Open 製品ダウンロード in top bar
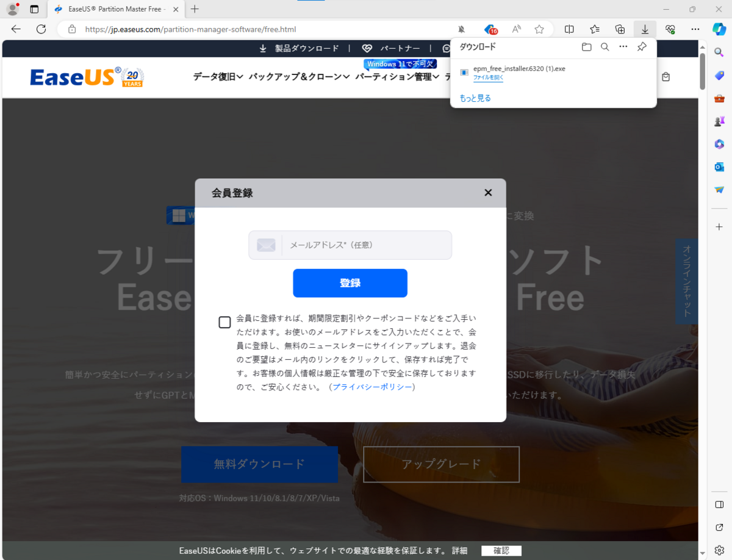Image resolution: width=732 pixels, height=560 pixels. point(298,48)
